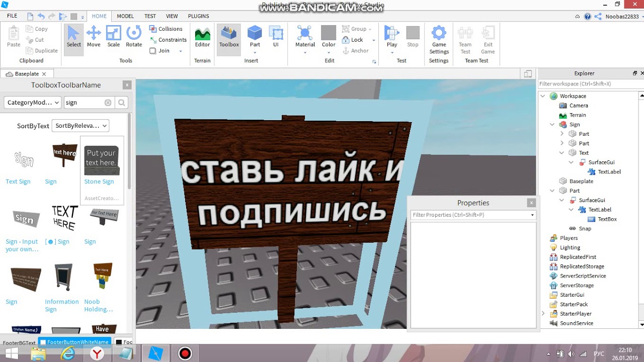
Task: Open the UI insert tool
Action: pos(276,37)
